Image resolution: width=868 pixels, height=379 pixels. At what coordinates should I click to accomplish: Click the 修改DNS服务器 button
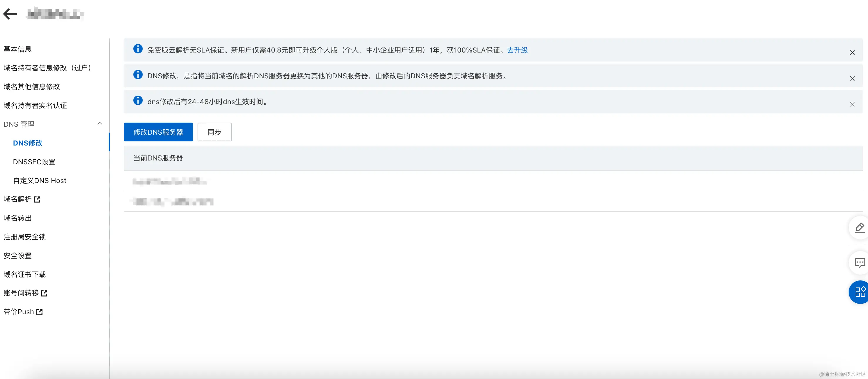(x=158, y=132)
